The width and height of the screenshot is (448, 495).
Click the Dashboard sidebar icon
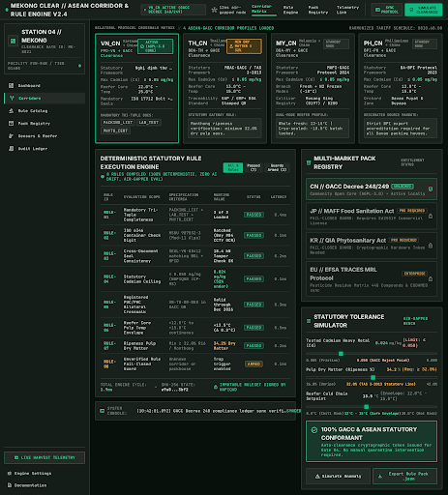click(x=12, y=85)
